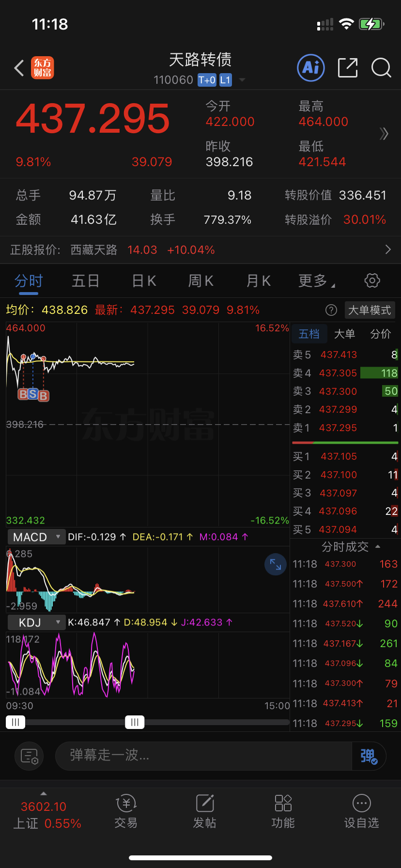The width and height of the screenshot is (401, 868).
Task: Tap the right timeline range handle
Action: point(135,722)
